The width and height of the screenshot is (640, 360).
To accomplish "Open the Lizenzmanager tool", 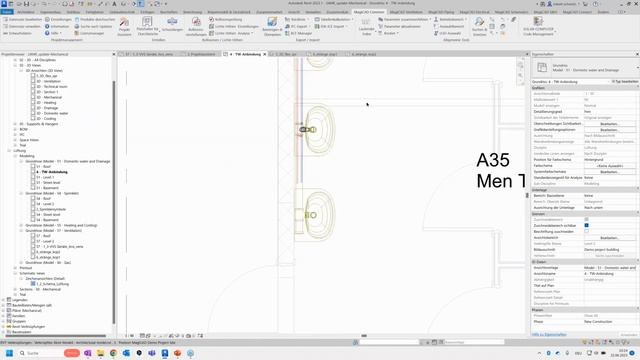I will click(89, 33).
